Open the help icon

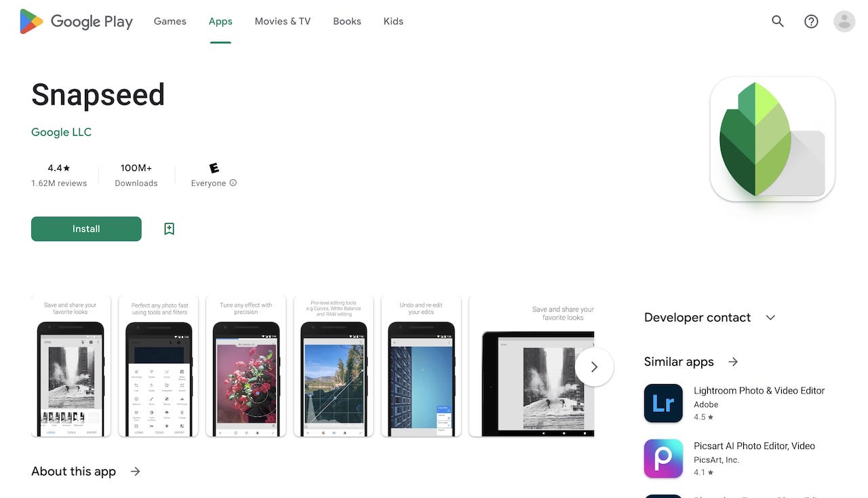point(811,21)
